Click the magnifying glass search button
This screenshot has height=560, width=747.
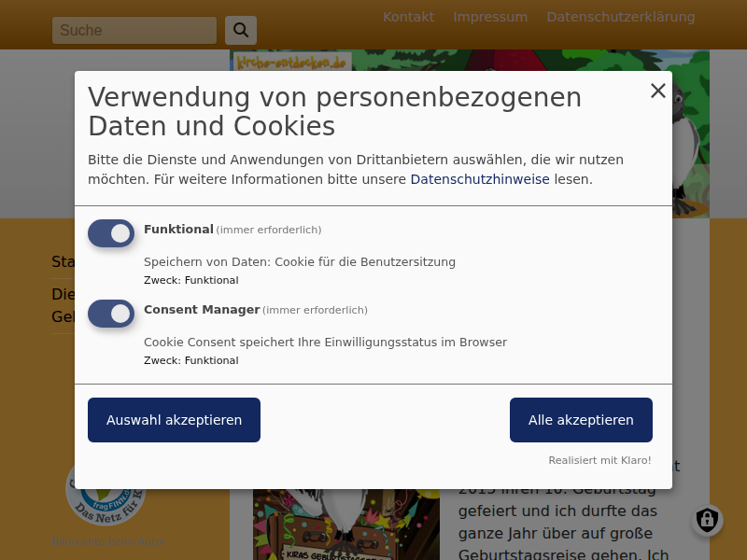tap(241, 31)
